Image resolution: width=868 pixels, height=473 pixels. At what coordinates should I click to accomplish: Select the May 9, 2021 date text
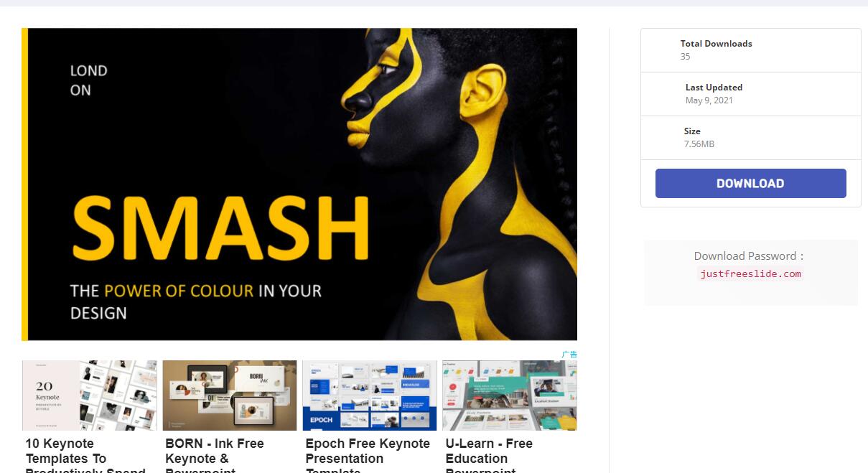[x=709, y=100]
